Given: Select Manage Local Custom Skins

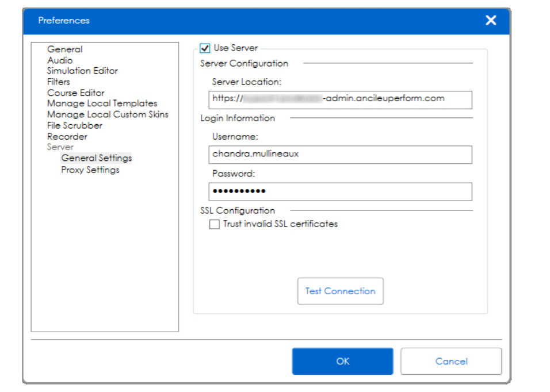Looking at the screenshot, I should (108, 114).
